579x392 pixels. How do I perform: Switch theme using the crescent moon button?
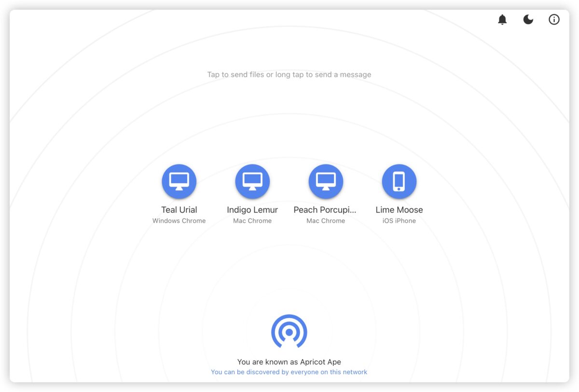(x=528, y=19)
